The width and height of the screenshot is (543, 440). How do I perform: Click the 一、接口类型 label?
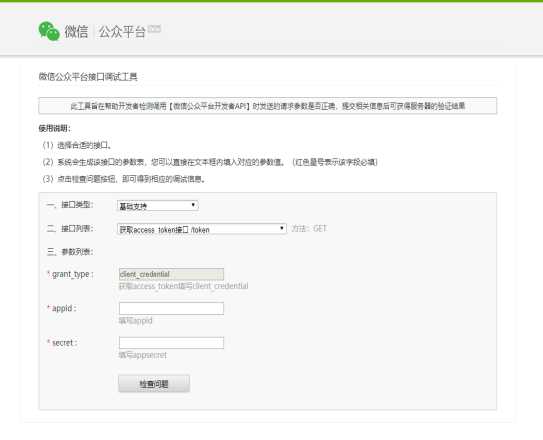(70, 205)
